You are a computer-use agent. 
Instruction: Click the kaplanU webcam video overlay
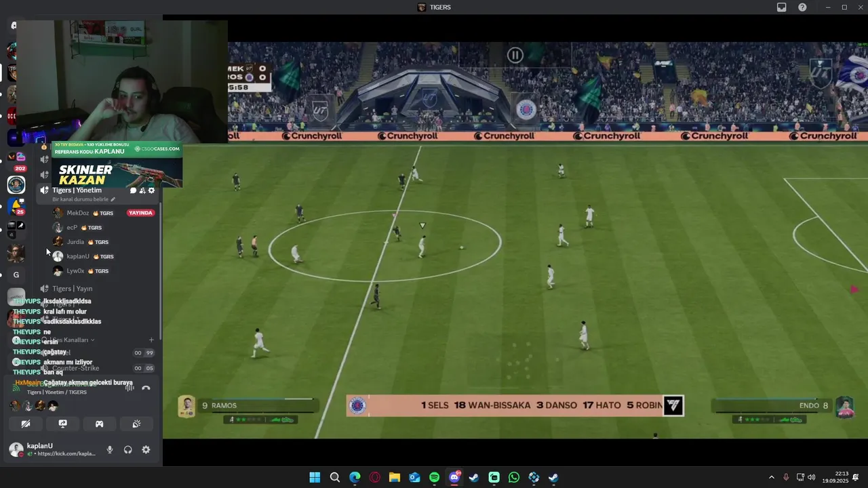click(122, 82)
